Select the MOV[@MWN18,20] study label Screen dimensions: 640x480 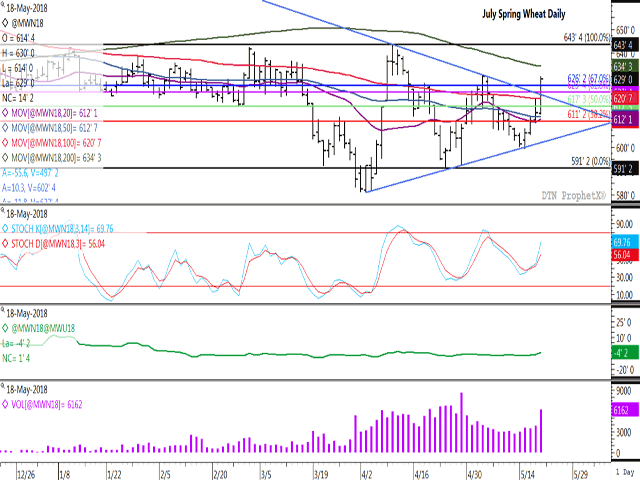(x=54, y=113)
